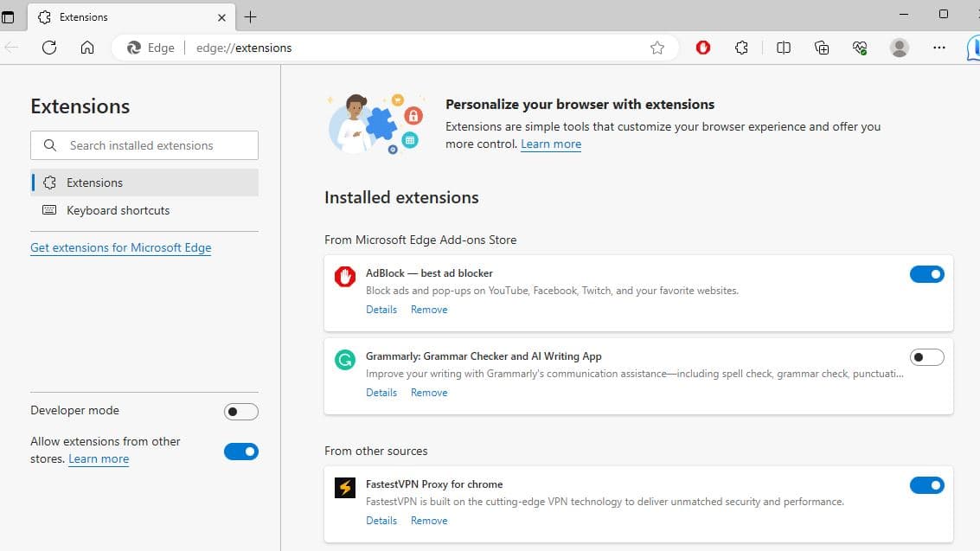The image size is (980, 551).
Task: Toggle the Split screen toolbar icon
Action: click(784, 48)
